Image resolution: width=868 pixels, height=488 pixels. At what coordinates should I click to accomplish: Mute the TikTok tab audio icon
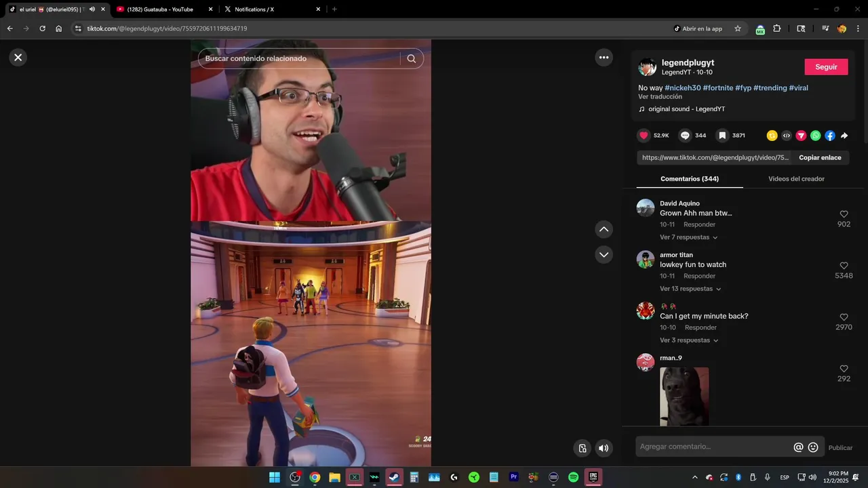(x=92, y=9)
